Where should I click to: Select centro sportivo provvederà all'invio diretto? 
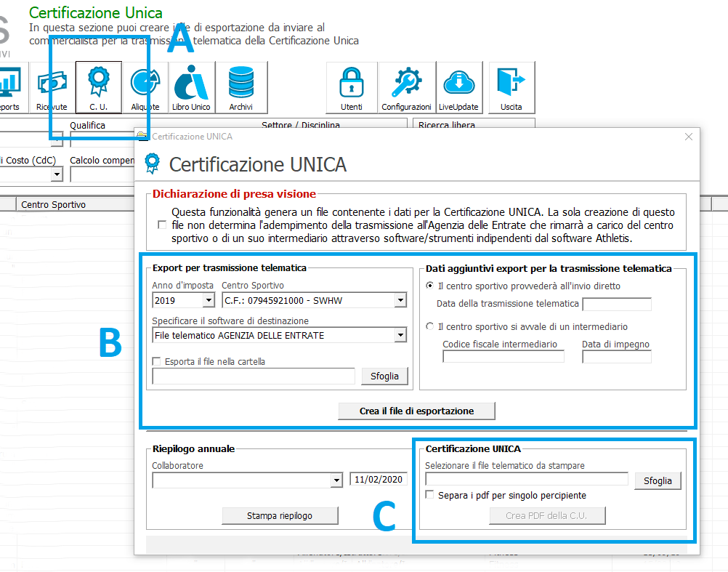click(x=430, y=286)
